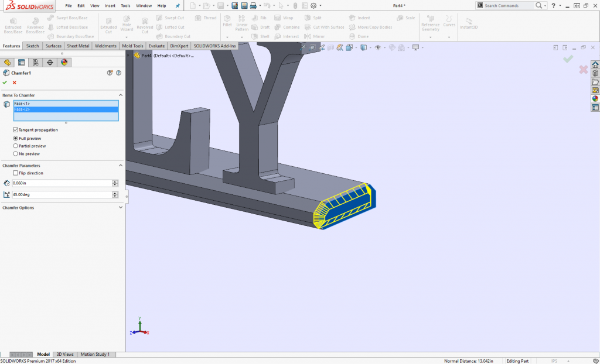Image resolution: width=600 pixels, height=364 pixels.
Task: Accept feature via viewport corner green check
Action: pos(568,59)
